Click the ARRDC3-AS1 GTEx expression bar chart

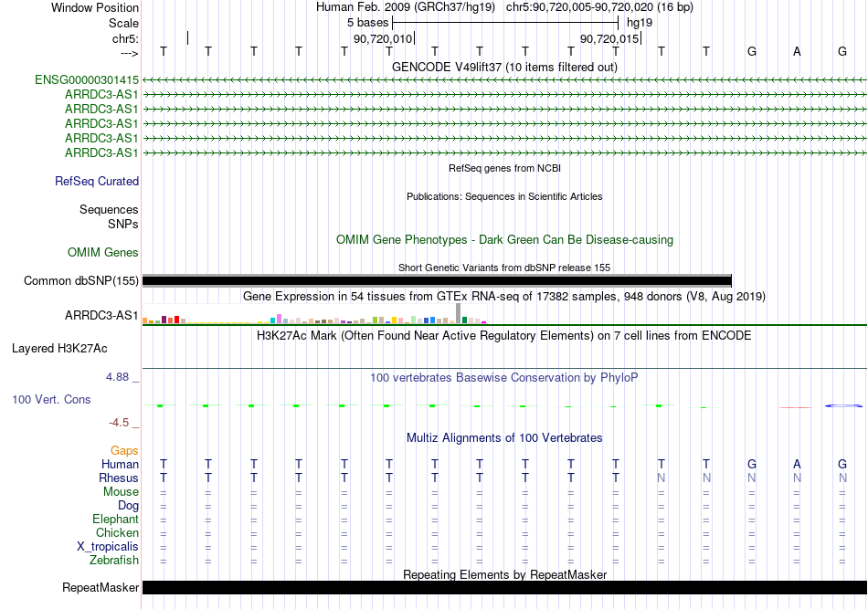coord(314,313)
